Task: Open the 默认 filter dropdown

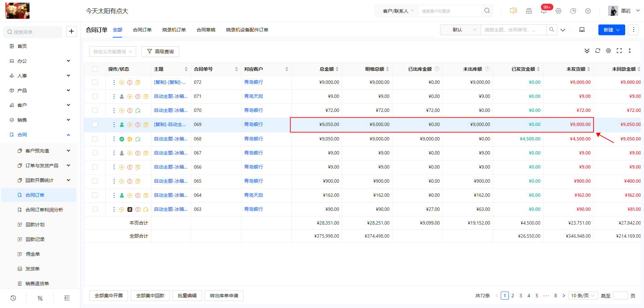Action: coord(460,30)
